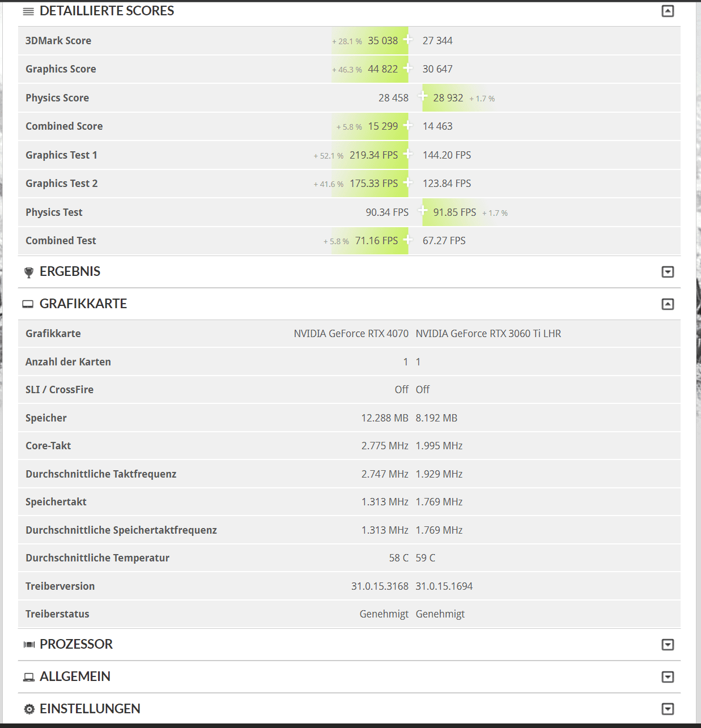Select the +46.3 % difference label
701x728 pixels.
tap(347, 70)
